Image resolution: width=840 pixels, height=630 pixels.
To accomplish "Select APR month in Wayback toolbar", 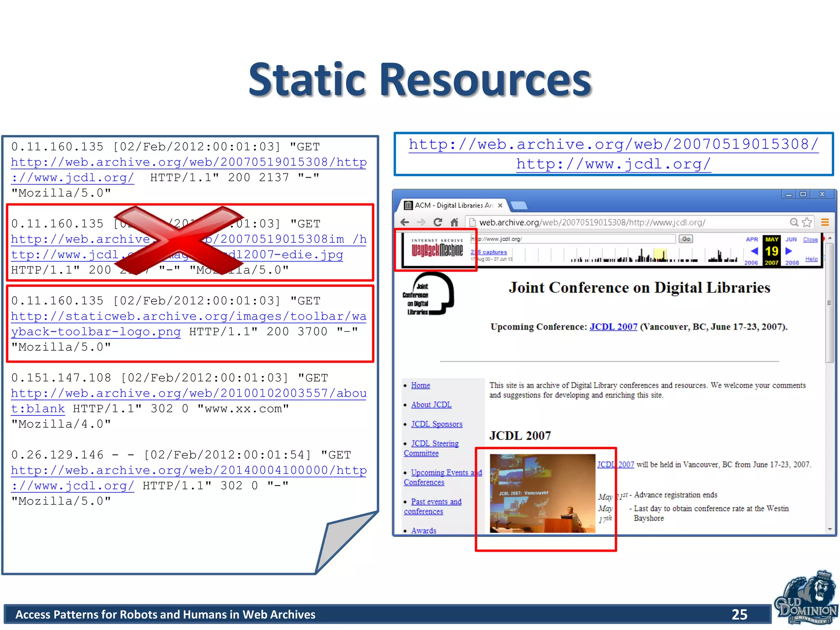I will point(752,240).
